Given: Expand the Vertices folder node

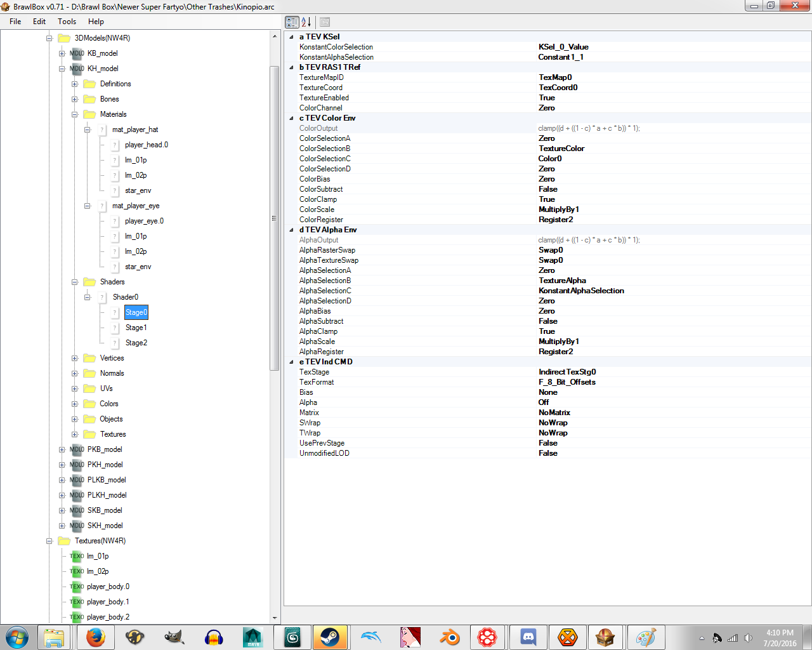Looking at the screenshot, I should pyautogui.click(x=74, y=358).
